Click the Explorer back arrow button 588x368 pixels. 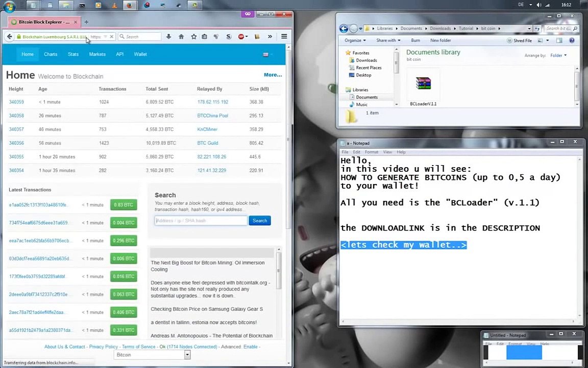click(344, 28)
